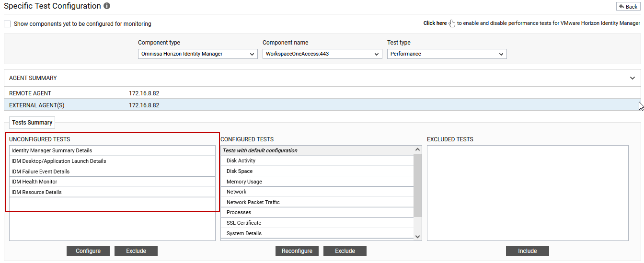The image size is (644, 263).
Task: Open the Component type dropdown
Action: point(198,54)
